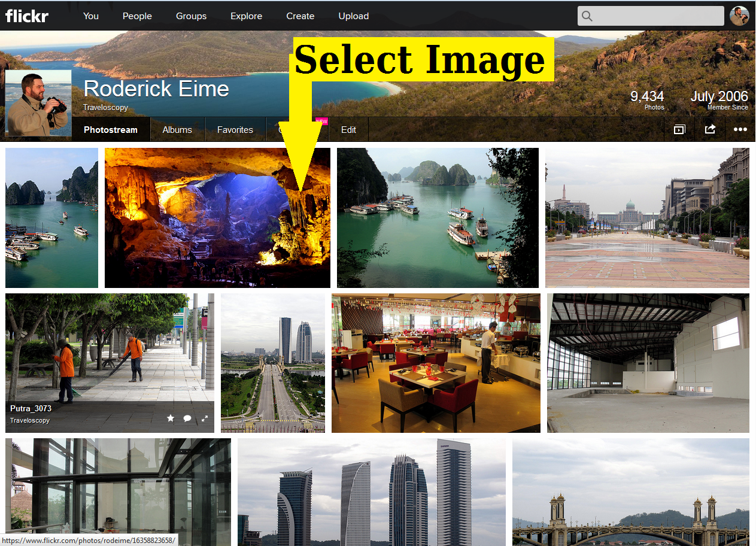756x546 pixels.
Task: Open the empty warehouse interior photo
Action: (648, 363)
